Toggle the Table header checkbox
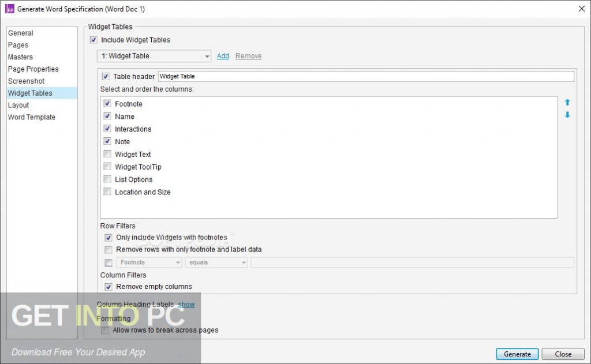 pyautogui.click(x=106, y=77)
